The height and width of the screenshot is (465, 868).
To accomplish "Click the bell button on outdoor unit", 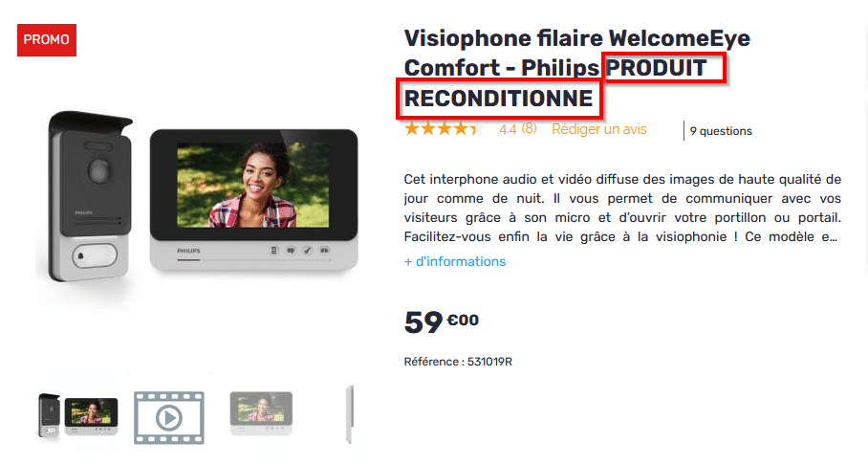I will (x=95, y=256).
